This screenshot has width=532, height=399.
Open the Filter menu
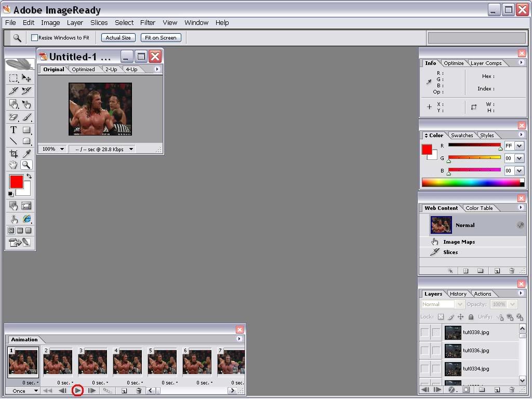[x=148, y=23]
